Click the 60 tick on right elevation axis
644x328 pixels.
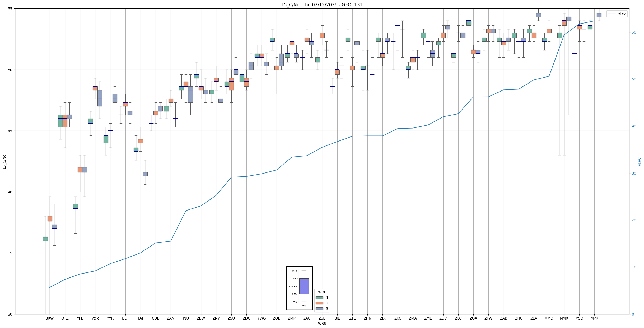click(x=634, y=32)
